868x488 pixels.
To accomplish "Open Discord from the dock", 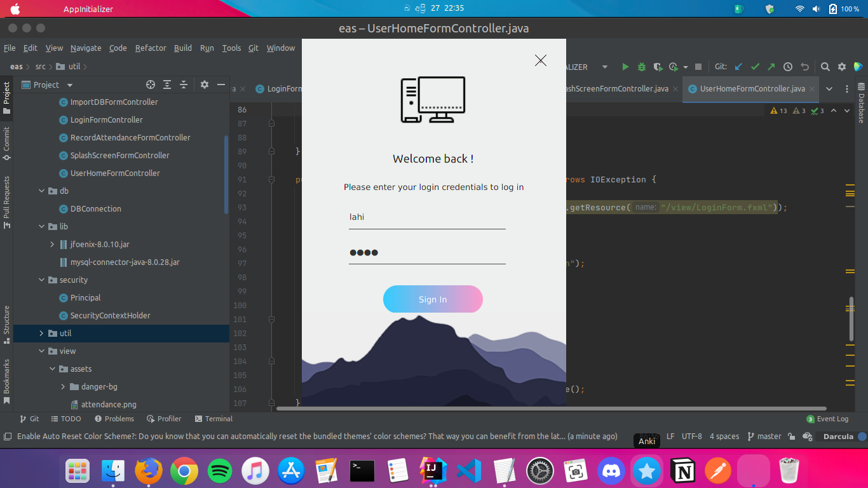I will point(611,471).
